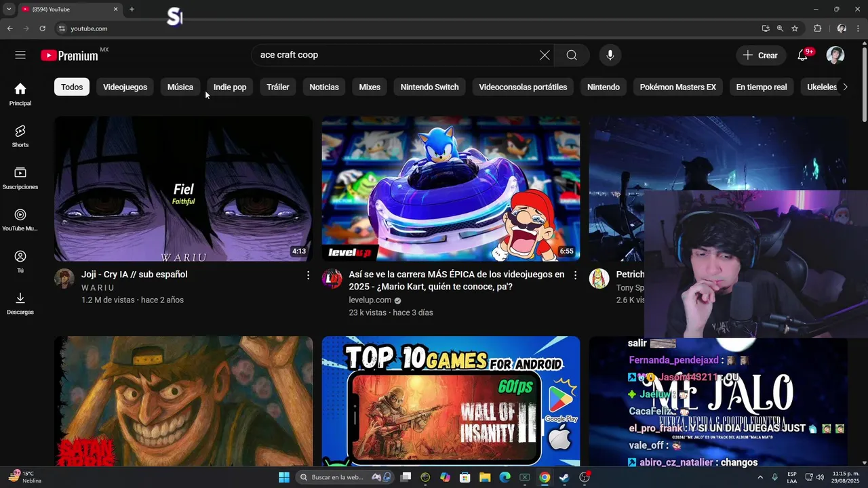
Task: Select the Música filter chip
Action: coord(180,87)
